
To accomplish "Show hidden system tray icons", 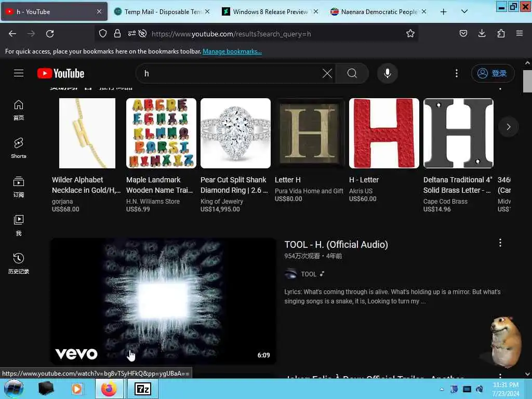I will [442, 389].
